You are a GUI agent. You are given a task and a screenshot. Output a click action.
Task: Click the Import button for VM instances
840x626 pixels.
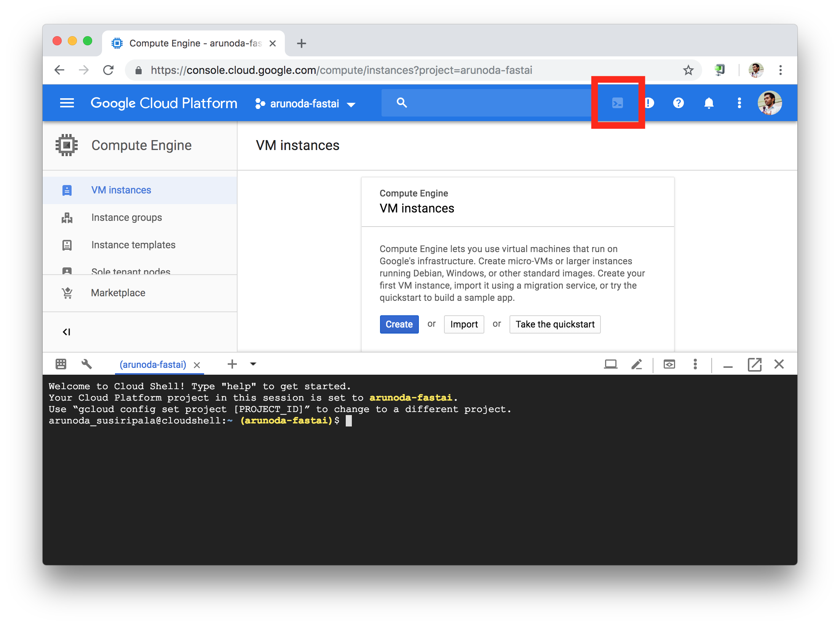click(464, 324)
